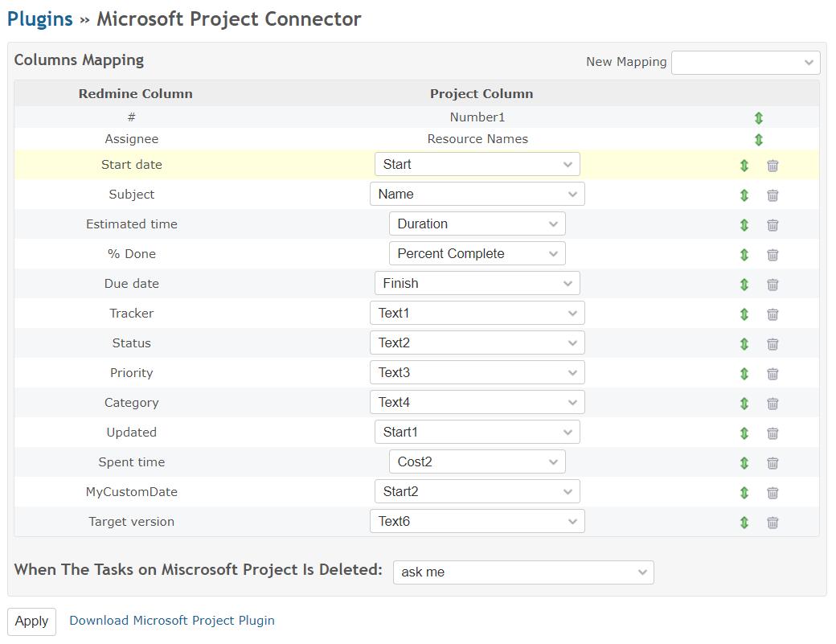Delete the Category mapping

[x=772, y=404]
